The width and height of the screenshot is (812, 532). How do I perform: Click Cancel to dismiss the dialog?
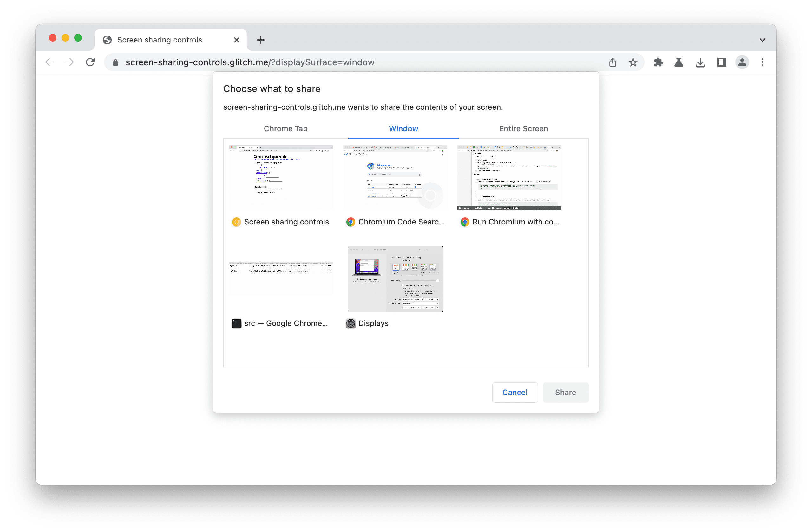[514, 391]
